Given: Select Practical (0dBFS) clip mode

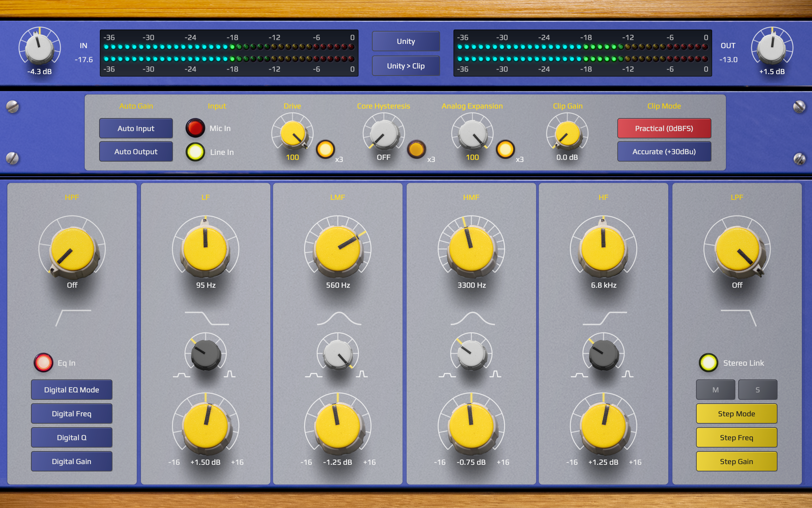Looking at the screenshot, I should click(664, 128).
